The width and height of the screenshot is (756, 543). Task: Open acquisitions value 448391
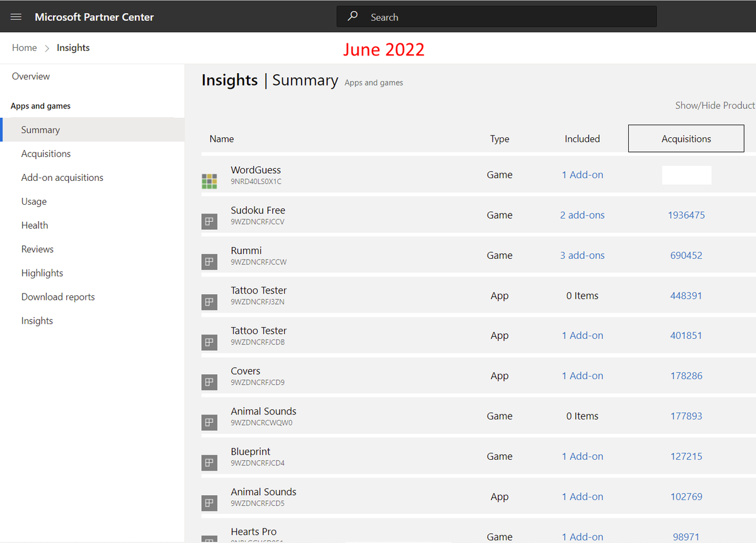(x=686, y=296)
